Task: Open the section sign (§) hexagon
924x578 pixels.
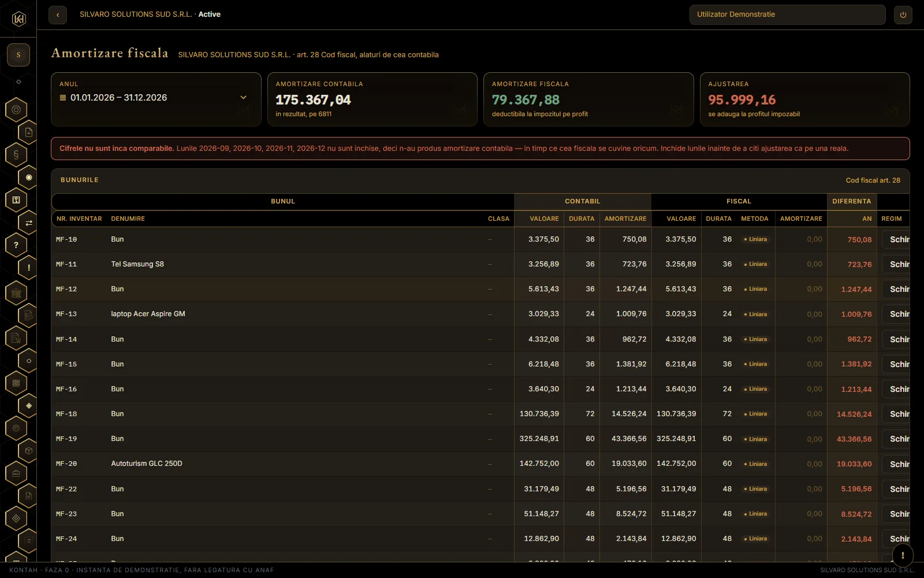Action: click(x=16, y=155)
